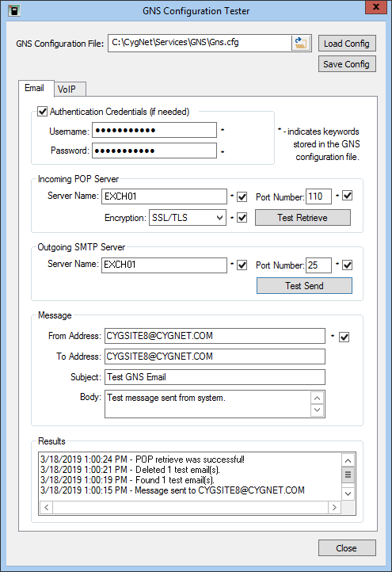Click the To Address field
392x572 pixels.
coord(215,357)
